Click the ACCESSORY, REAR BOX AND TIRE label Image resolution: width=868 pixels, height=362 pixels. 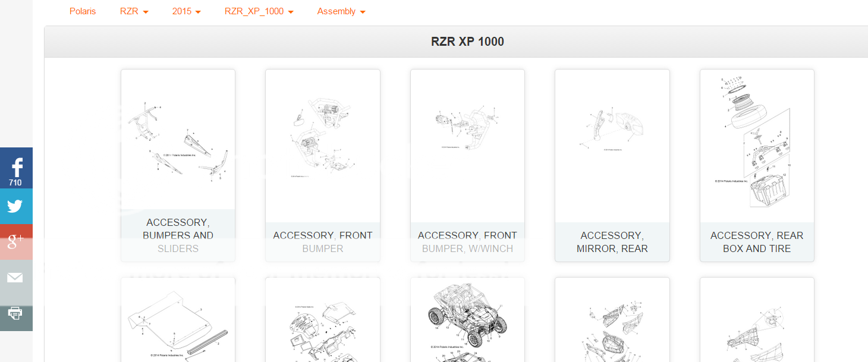[757, 242]
